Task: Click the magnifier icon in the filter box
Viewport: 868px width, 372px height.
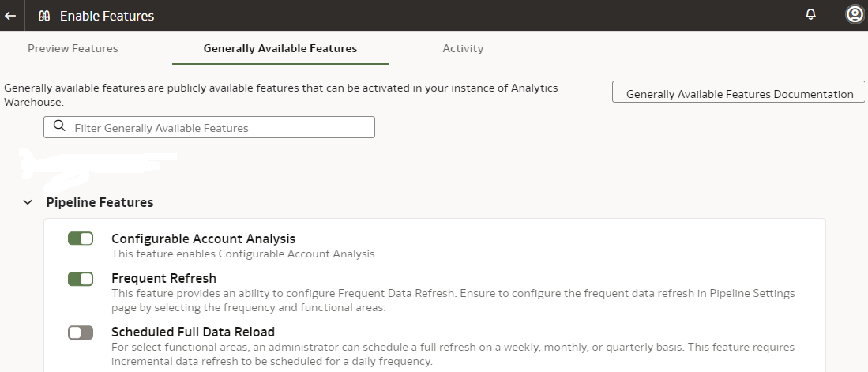Action: (x=59, y=126)
